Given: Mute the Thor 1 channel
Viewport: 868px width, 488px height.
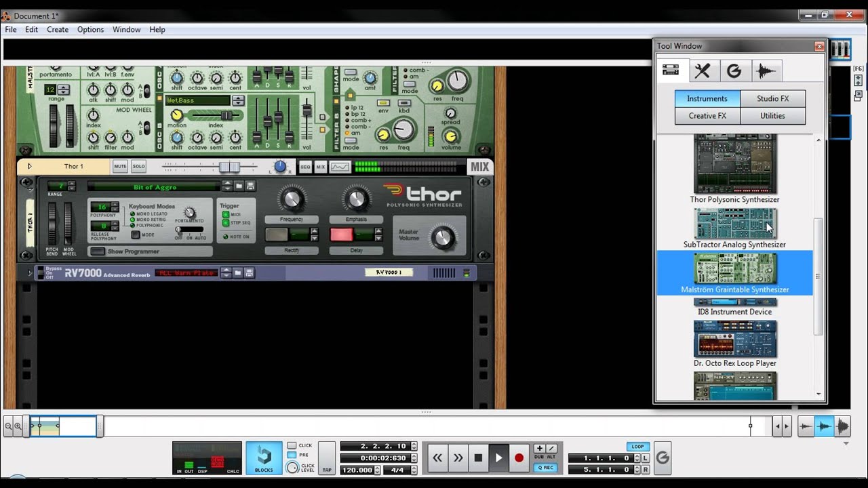Looking at the screenshot, I should click(120, 166).
